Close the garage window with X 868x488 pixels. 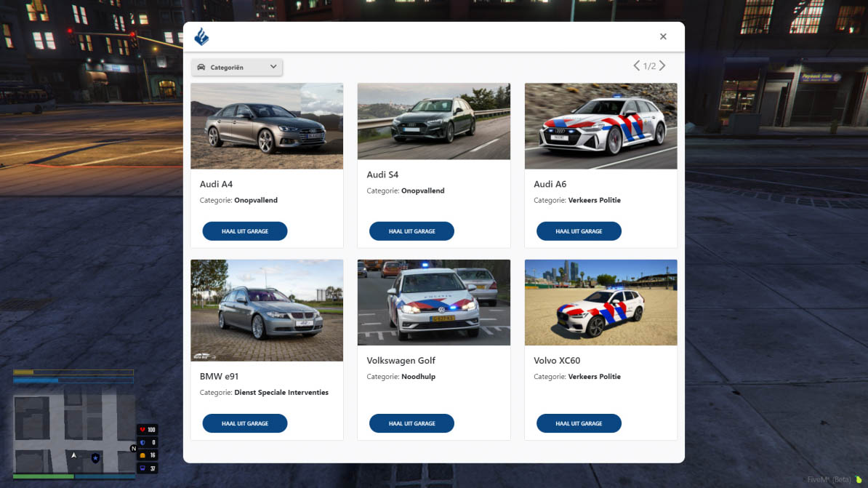coord(663,36)
